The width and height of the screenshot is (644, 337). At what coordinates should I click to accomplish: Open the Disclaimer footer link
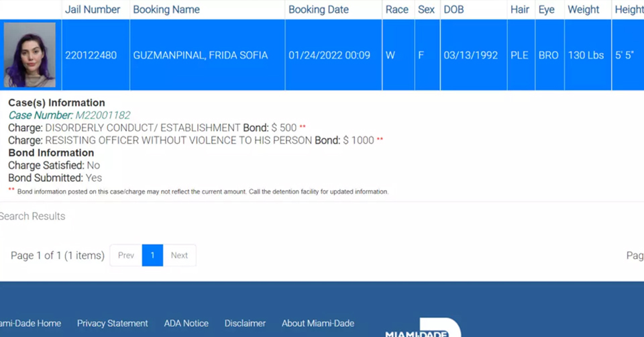[245, 323]
